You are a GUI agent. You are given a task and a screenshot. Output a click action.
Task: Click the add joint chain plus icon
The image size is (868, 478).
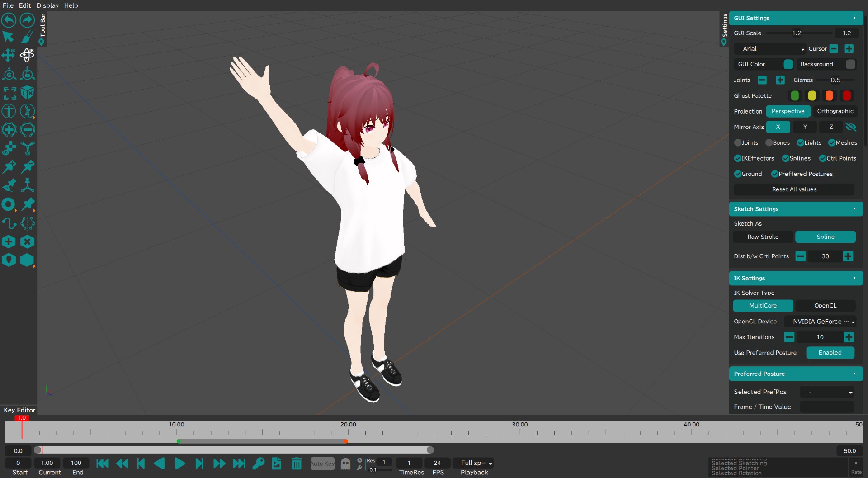pyautogui.click(x=9, y=130)
